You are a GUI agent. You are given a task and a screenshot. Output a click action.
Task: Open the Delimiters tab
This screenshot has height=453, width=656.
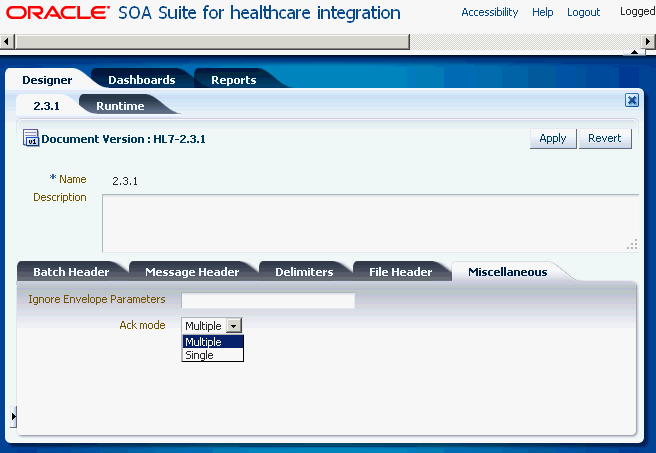click(x=304, y=272)
